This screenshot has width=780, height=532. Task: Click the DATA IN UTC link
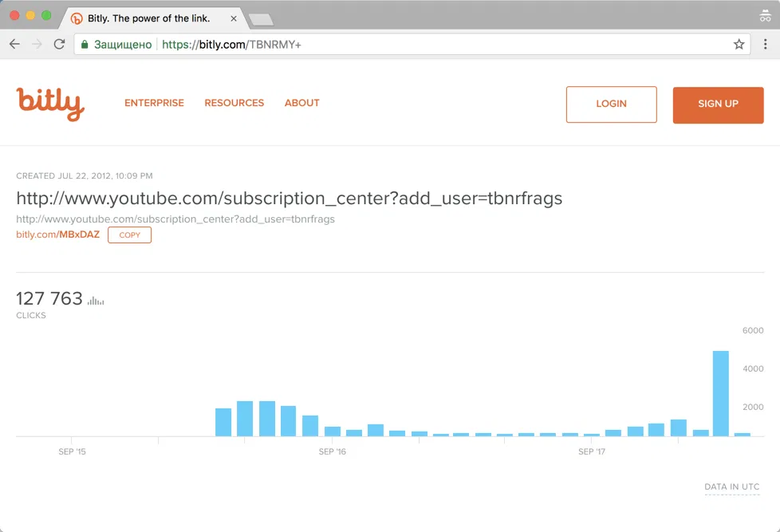click(731, 487)
